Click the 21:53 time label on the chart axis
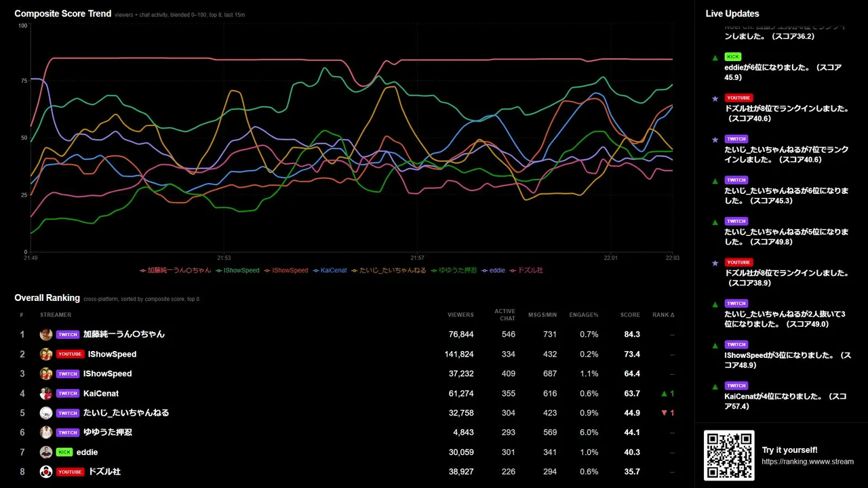This screenshot has height=488, width=868. [x=224, y=258]
